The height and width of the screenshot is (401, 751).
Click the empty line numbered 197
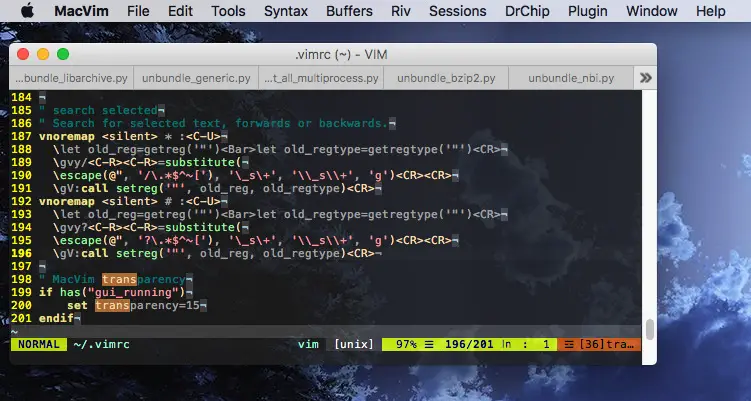point(325,266)
